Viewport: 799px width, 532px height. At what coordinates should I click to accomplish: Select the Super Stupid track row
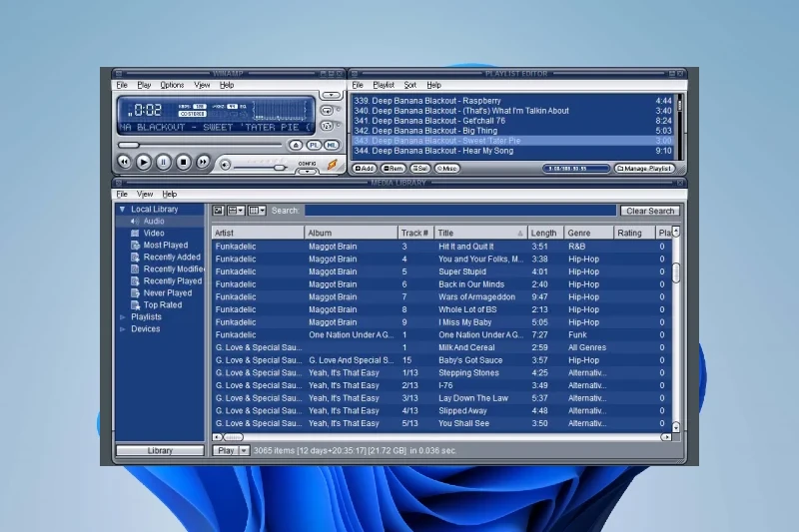point(441,271)
